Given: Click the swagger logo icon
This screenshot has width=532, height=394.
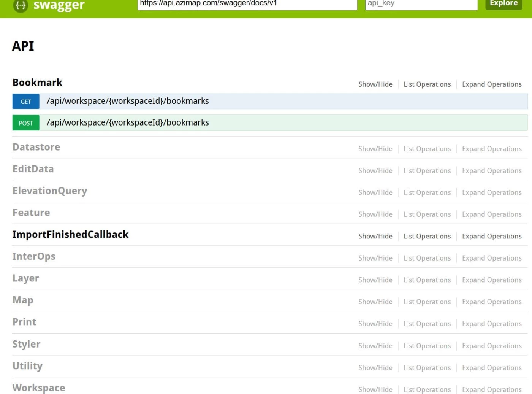Looking at the screenshot, I should click(x=21, y=5).
